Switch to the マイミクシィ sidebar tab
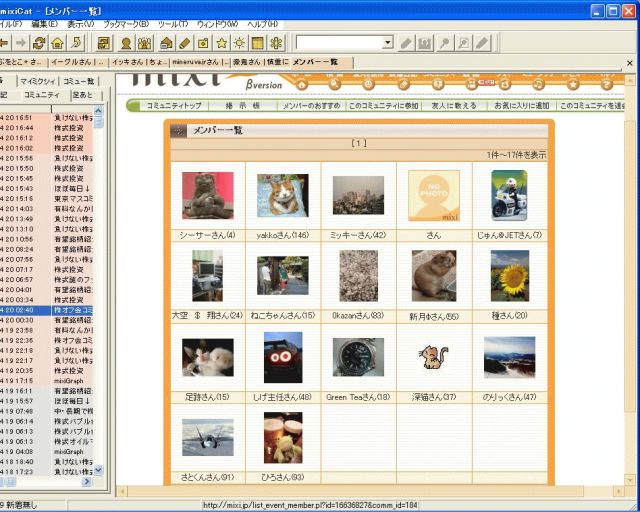The width and height of the screenshot is (640, 512). coord(37,81)
